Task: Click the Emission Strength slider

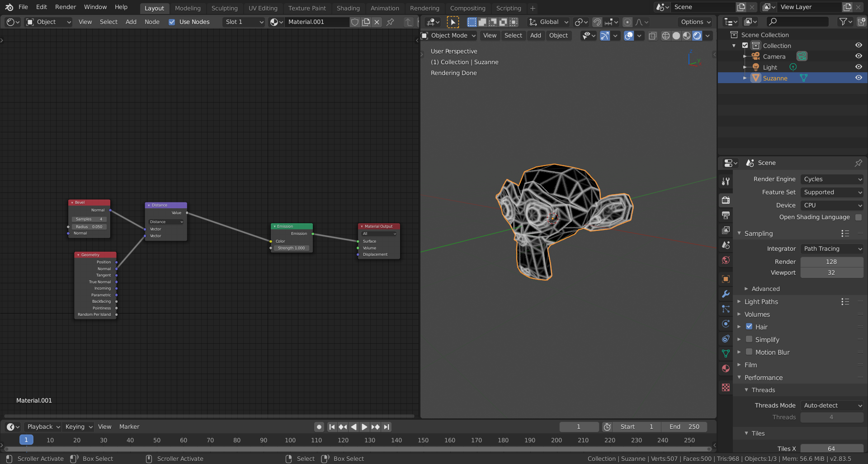Action: pyautogui.click(x=292, y=248)
